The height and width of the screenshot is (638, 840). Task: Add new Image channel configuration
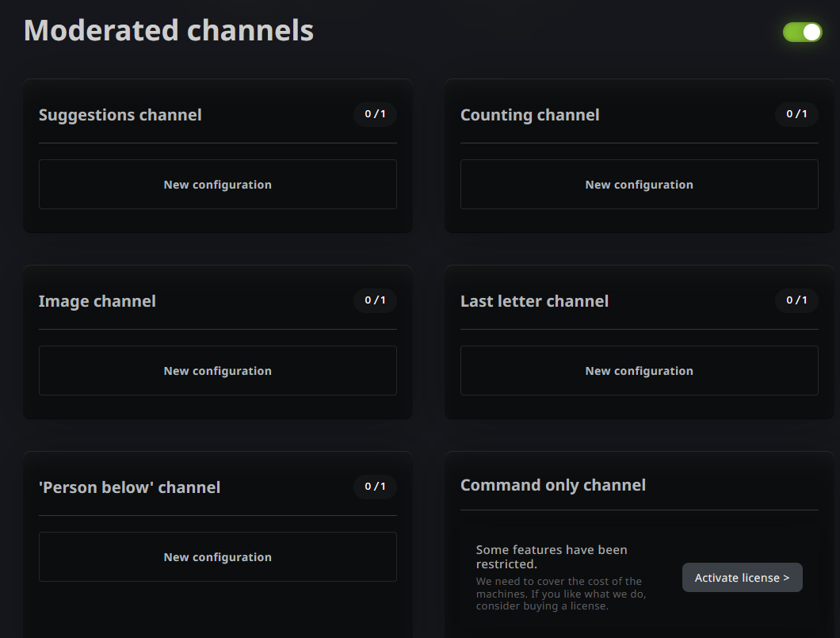pos(217,371)
